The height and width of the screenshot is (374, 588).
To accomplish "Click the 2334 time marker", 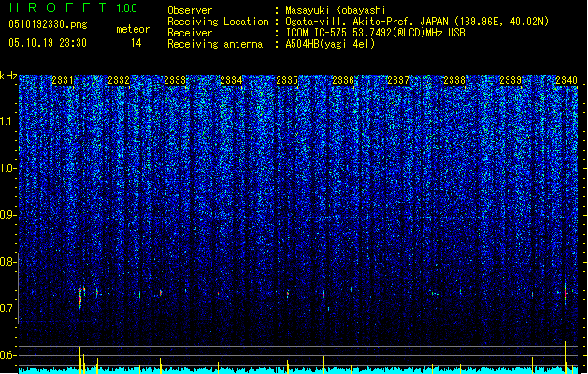I will tap(231, 80).
